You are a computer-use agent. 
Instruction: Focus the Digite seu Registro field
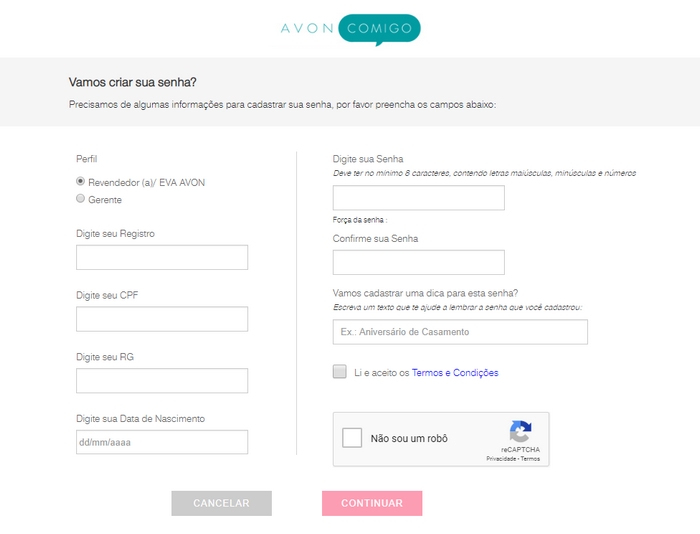(162, 257)
